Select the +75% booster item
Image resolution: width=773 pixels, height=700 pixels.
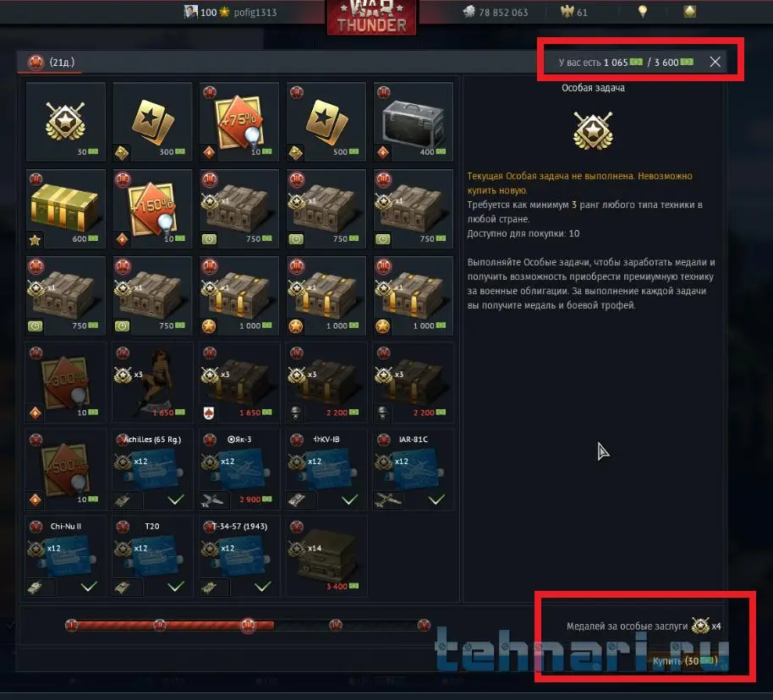[x=239, y=121]
